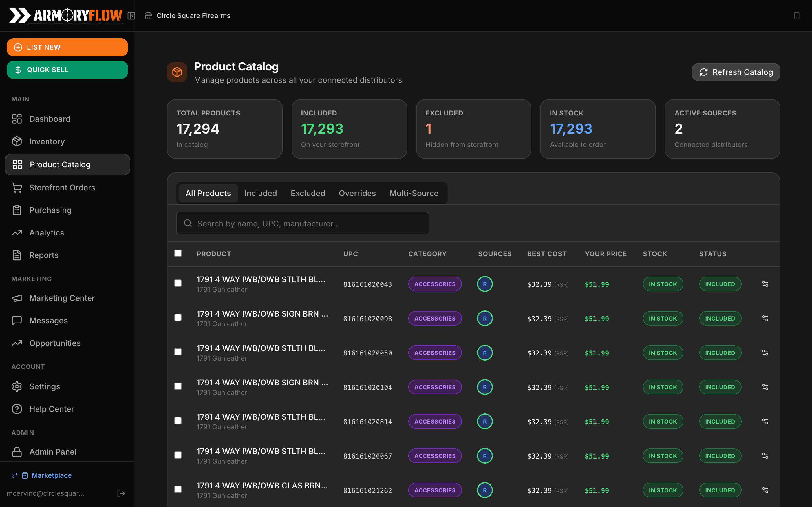Click the Refresh Catalog button
This screenshot has width=812, height=507.
(736, 72)
